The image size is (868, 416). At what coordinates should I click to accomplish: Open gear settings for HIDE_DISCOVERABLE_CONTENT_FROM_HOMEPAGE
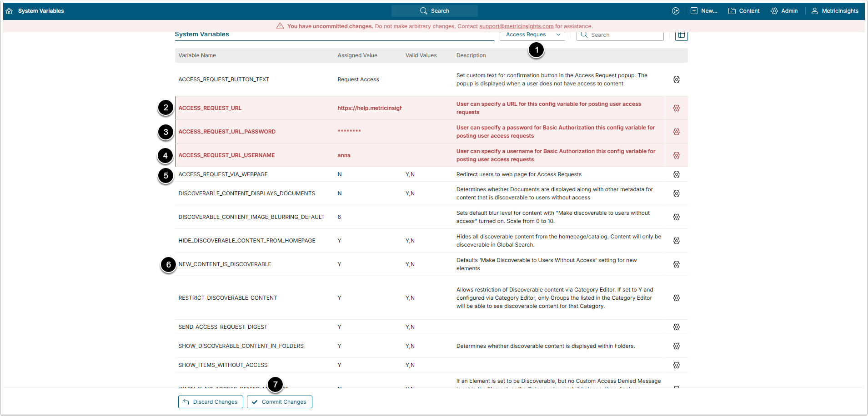point(676,241)
